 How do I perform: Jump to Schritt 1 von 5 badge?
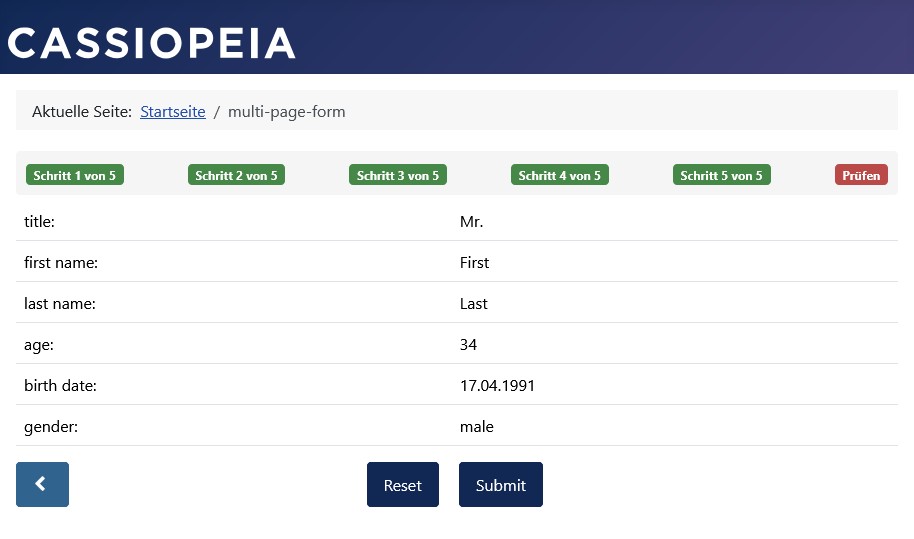point(75,175)
